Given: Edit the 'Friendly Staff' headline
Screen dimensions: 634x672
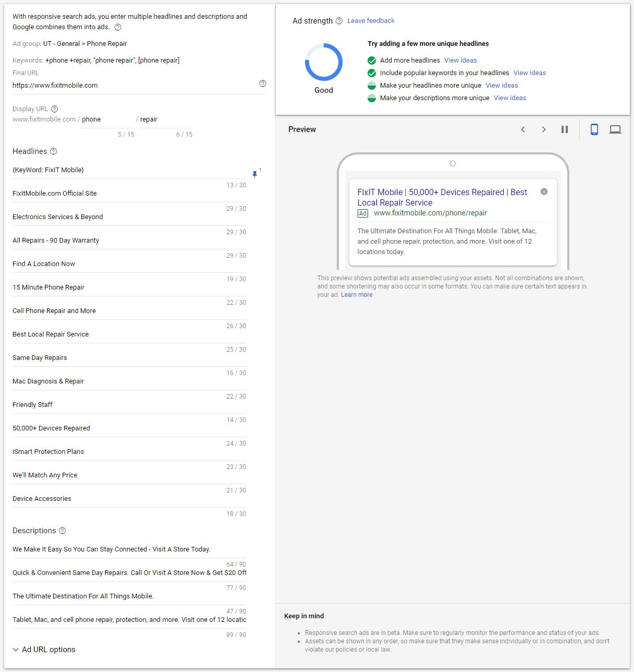Looking at the screenshot, I should click(129, 405).
